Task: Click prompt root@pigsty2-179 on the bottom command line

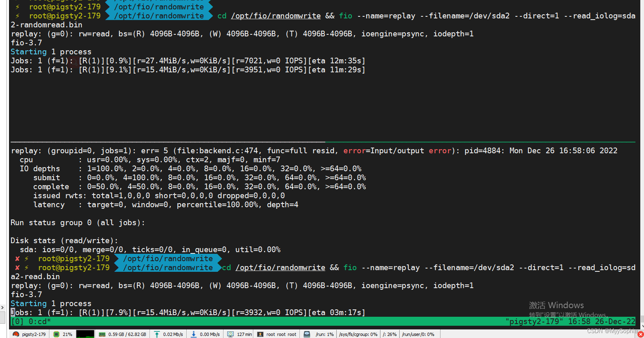Action: pyautogui.click(x=74, y=268)
